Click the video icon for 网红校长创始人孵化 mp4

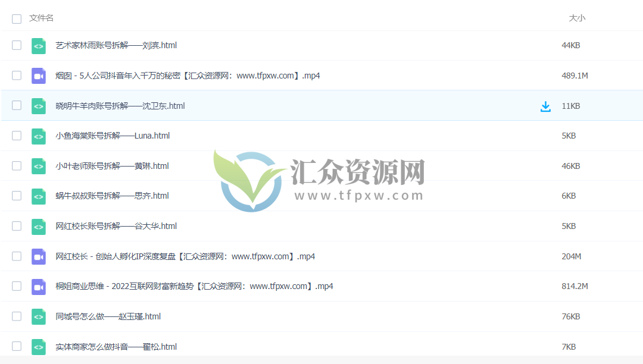click(38, 256)
